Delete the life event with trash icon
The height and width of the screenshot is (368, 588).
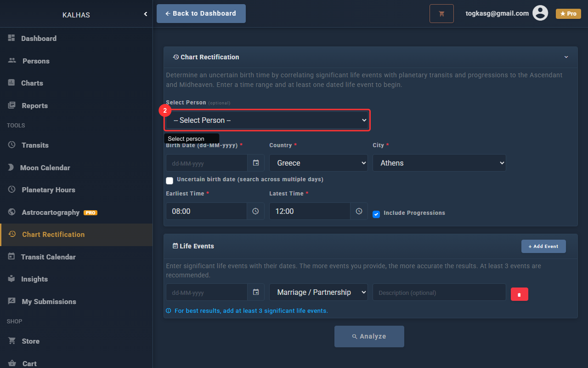click(519, 294)
